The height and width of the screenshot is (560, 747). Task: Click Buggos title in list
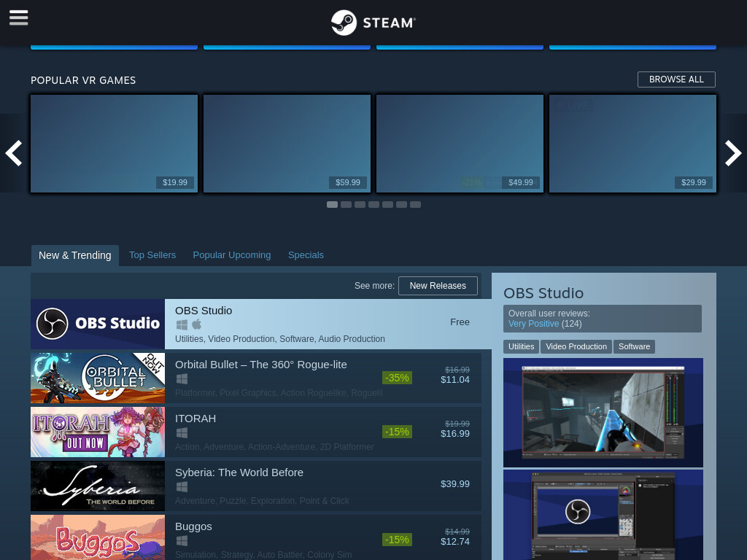pyautogui.click(x=193, y=526)
